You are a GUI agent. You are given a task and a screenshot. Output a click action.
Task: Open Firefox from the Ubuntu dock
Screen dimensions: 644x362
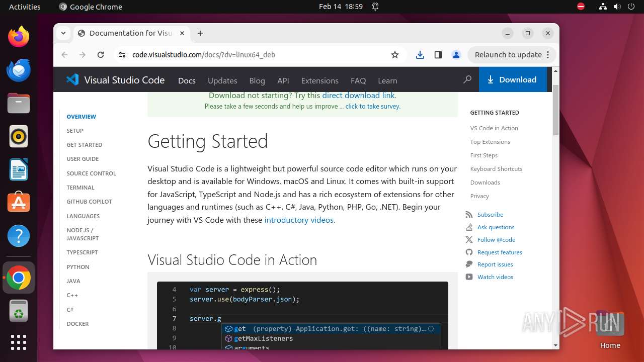tap(19, 37)
